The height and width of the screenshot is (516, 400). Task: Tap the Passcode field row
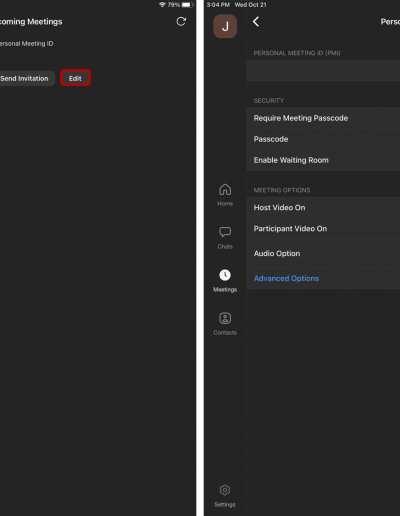point(323,139)
